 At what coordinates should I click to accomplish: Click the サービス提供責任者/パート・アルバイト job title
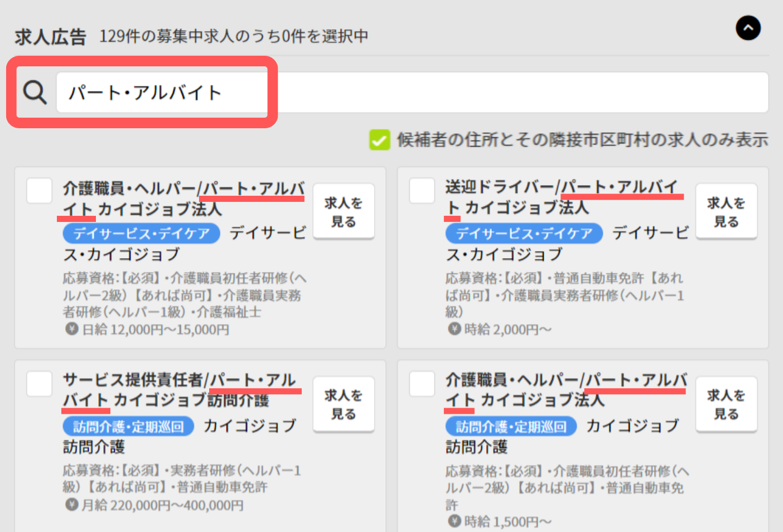pos(178,390)
